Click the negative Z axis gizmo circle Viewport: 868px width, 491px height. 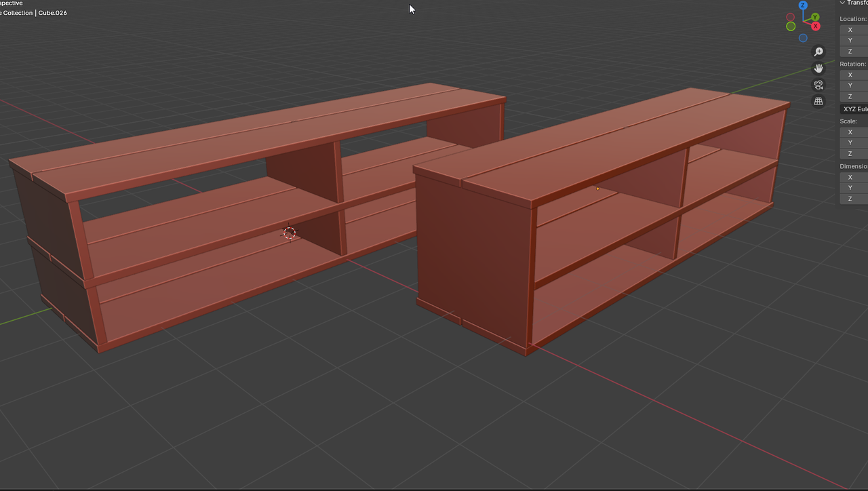pyautogui.click(x=803, y=38)
